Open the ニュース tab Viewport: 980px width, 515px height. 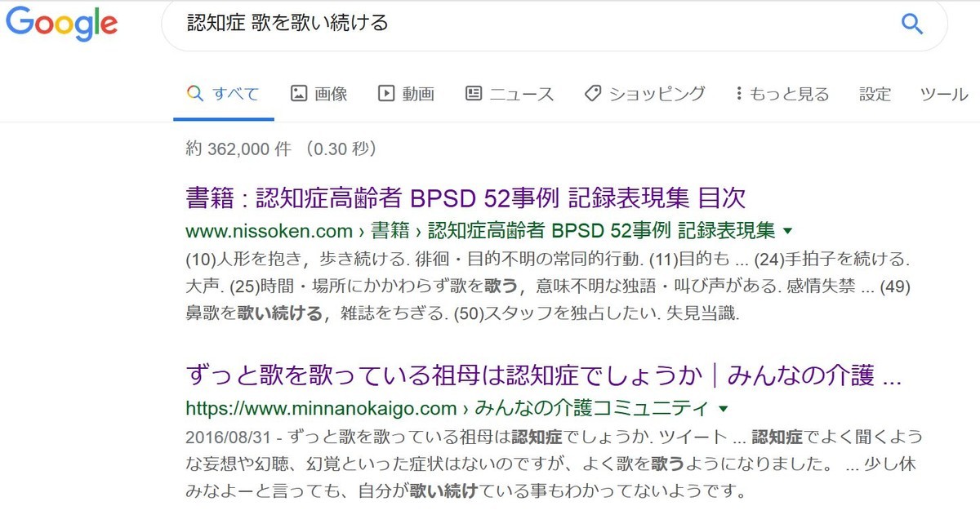tap(510, 94)
